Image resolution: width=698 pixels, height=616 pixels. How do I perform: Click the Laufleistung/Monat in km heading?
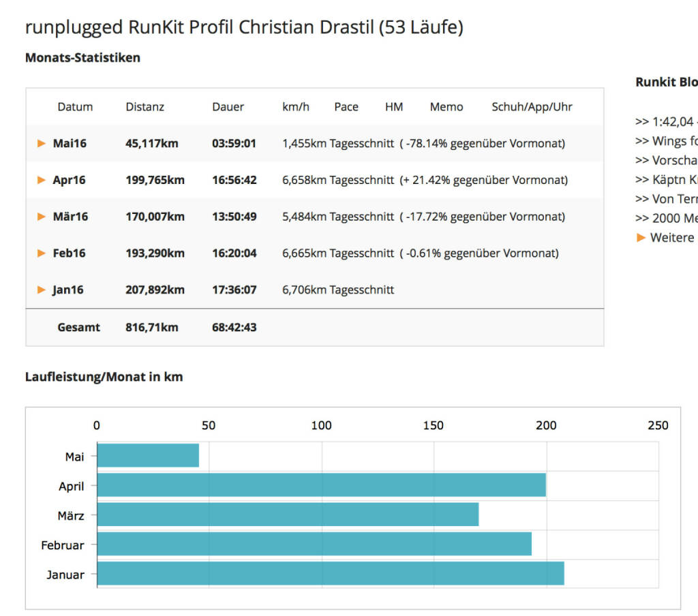(x=104, y=377)
